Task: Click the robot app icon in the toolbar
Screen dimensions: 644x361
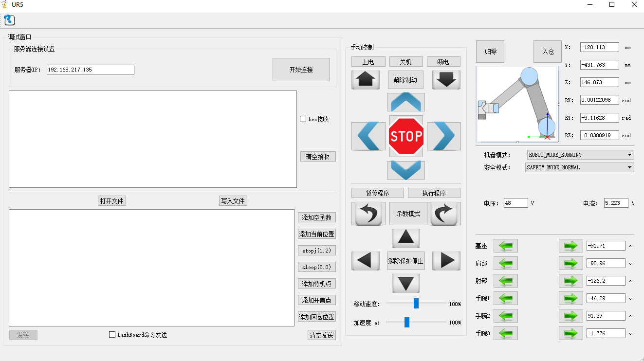Action: tap(9, 20)
